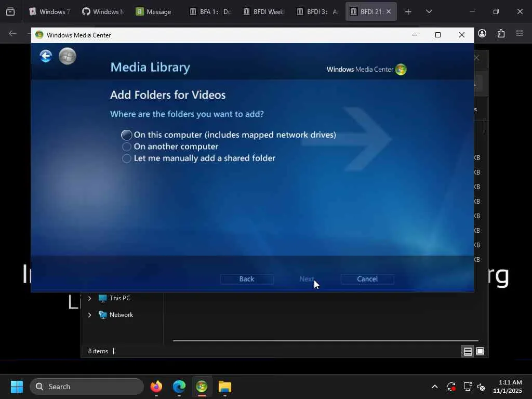The height and width of the screenshot is (399, 532).
Task: Select On this computer radio option
Action: [127, 135]
